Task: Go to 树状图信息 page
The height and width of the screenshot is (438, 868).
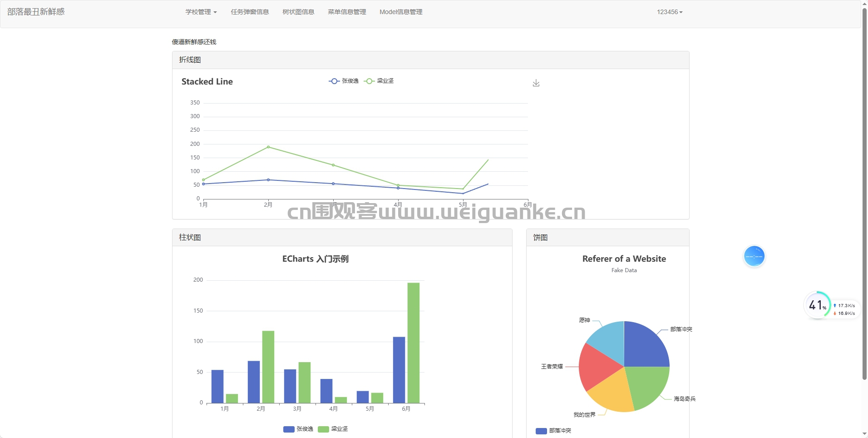Action: (x=298, y=12)
